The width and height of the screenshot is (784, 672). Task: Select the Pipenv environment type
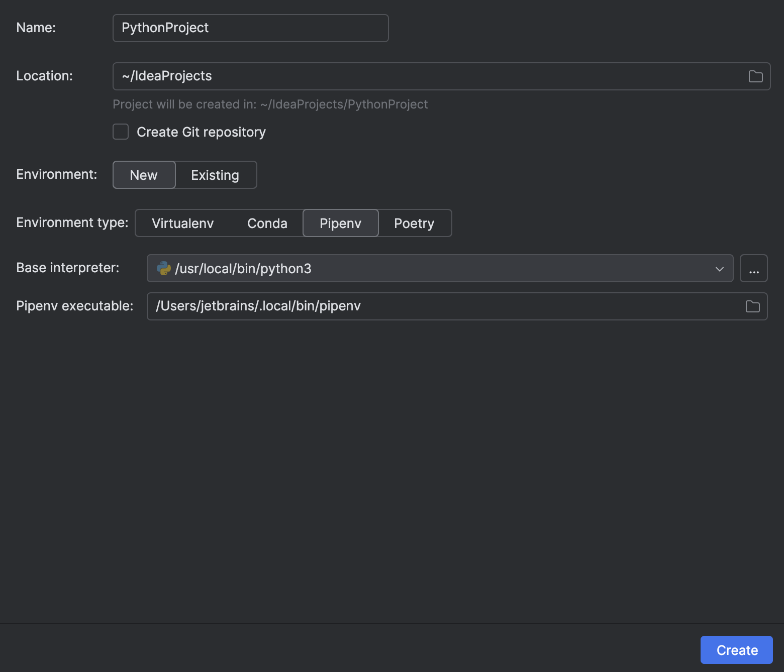340,223
